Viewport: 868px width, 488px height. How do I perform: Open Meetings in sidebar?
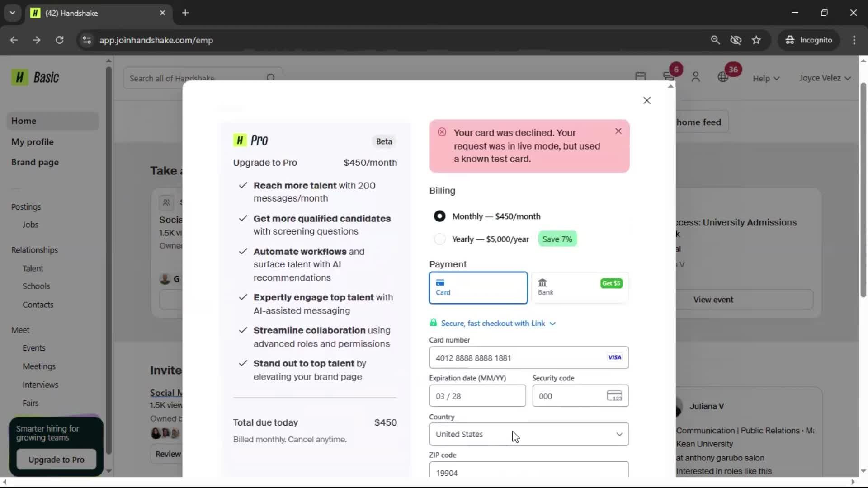39,366
